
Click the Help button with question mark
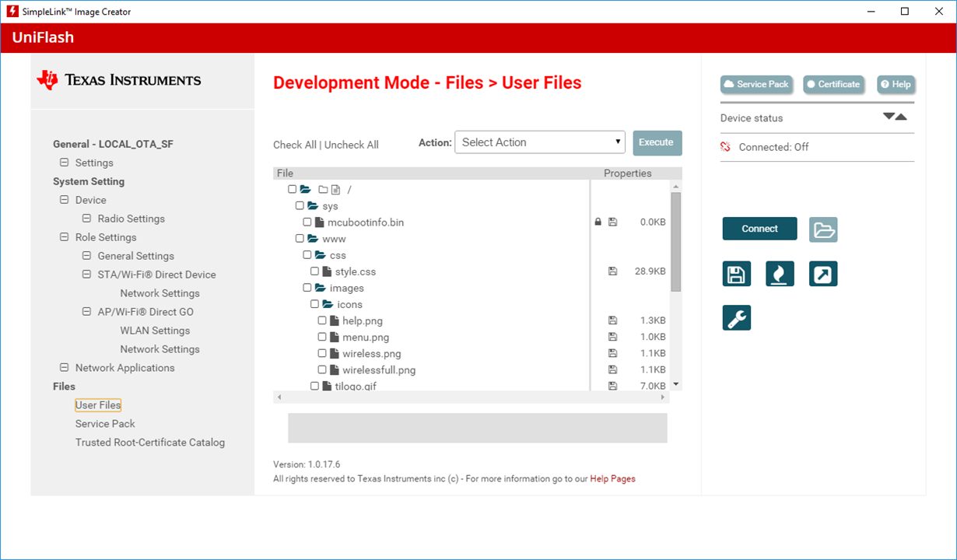point(896,84)
